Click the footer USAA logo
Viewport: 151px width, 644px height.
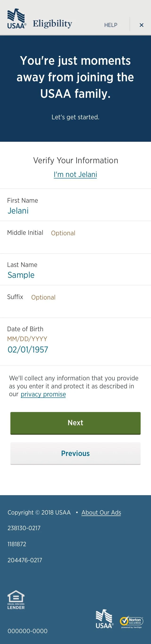(105, 619)
